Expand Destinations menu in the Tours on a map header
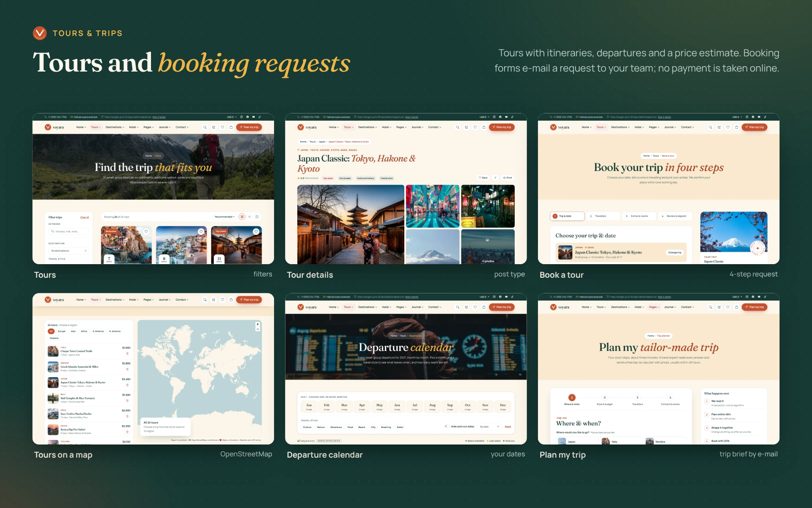Screen dimensions: 812x508 point(115,300)
